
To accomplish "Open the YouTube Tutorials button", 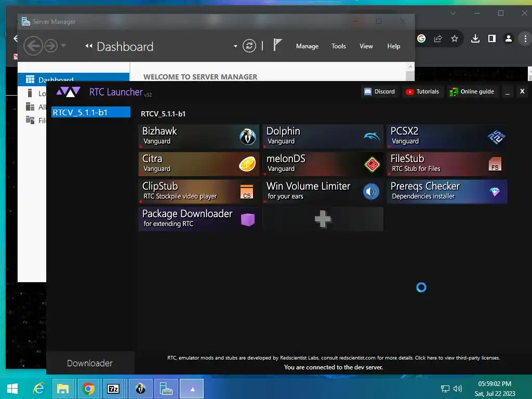I will click(423, 91).
